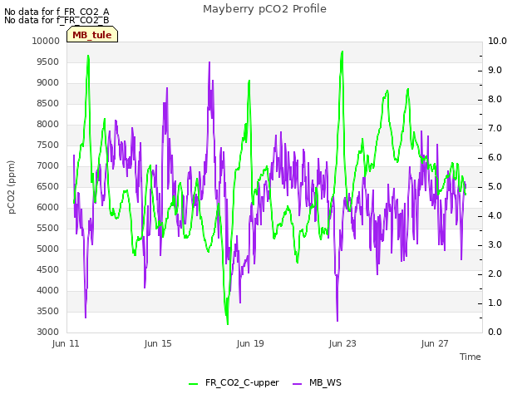Click the 'No data for f_FR_CO2_B' message

point(57,20)
